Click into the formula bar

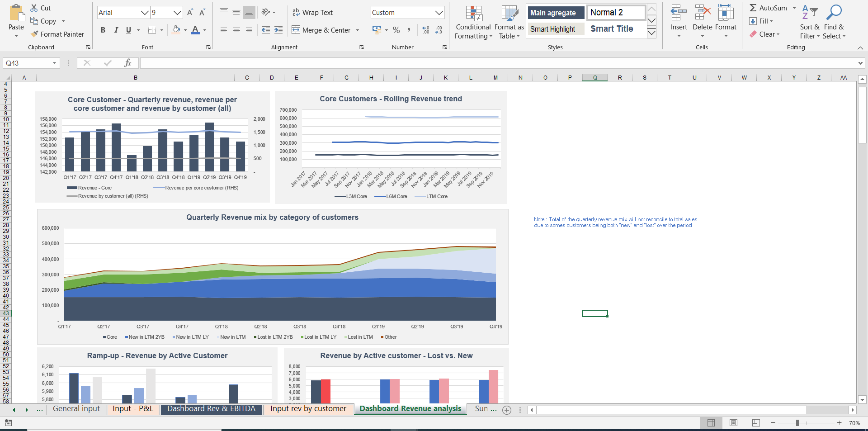click(499, 63)
